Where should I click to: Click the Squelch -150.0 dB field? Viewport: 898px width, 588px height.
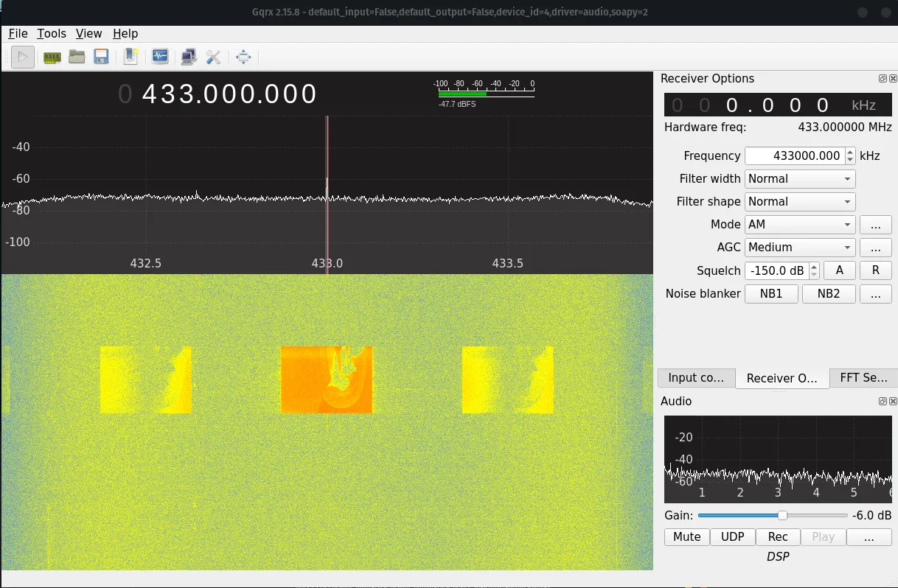[x=777, y=270]
